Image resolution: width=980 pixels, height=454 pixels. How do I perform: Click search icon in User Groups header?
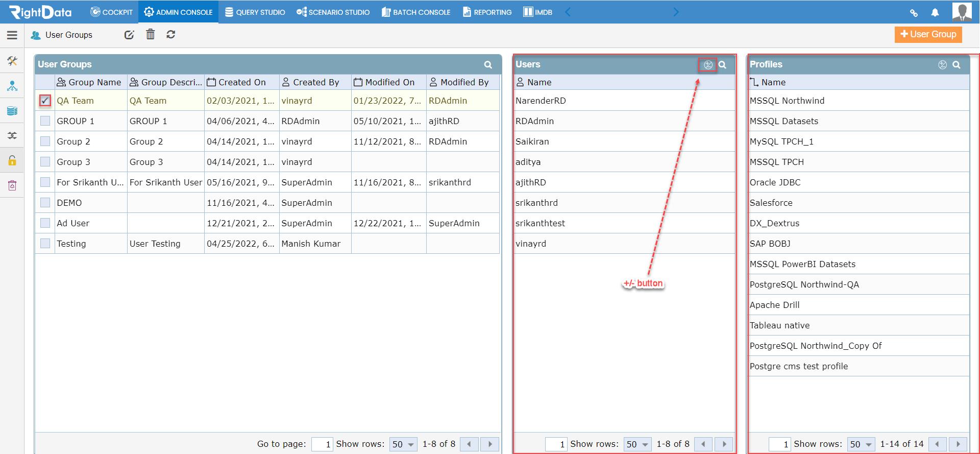pos(488,65)
